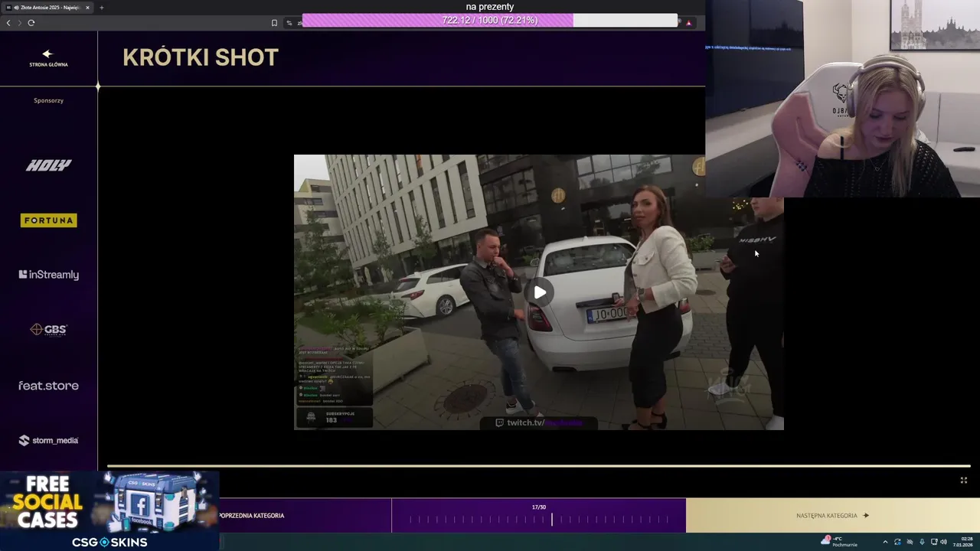Close the Złote Antosie 2025 tab
Screen dimensions: 980x551
87,8
